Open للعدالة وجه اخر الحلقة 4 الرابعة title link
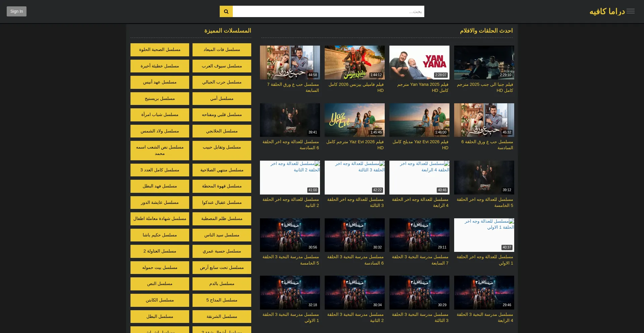 pos(420,203)
